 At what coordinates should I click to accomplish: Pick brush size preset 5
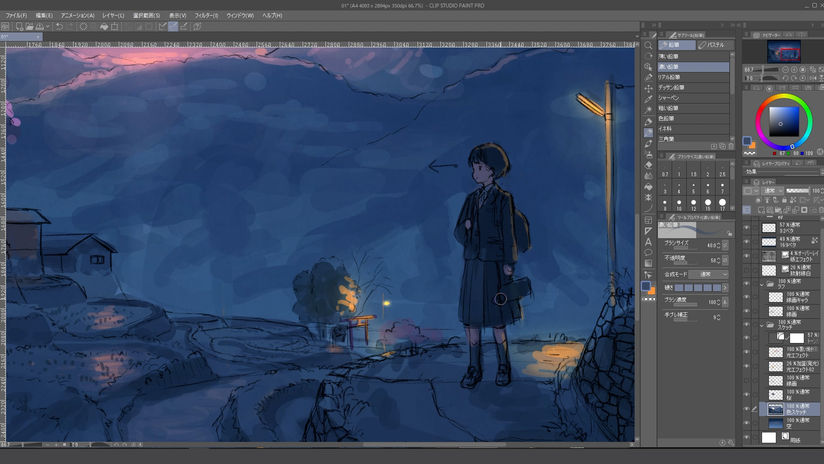coord(694,187)
